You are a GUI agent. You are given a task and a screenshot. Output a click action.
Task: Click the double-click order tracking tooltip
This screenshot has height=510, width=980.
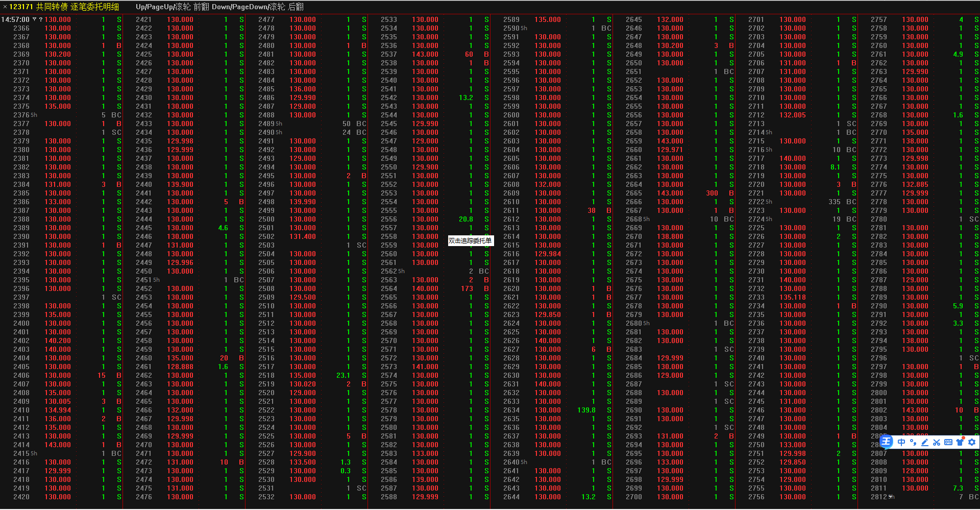tap(470, 240)
